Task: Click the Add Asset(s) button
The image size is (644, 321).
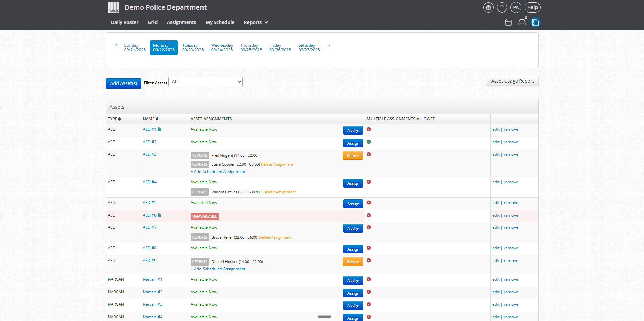Action: click(123, 83)
